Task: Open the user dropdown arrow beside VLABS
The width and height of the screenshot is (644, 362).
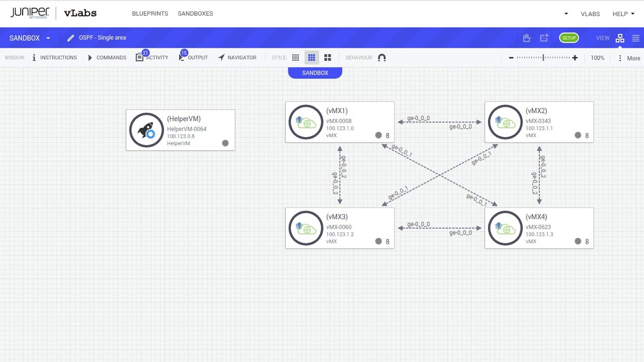Action: (x=566, y=14)
